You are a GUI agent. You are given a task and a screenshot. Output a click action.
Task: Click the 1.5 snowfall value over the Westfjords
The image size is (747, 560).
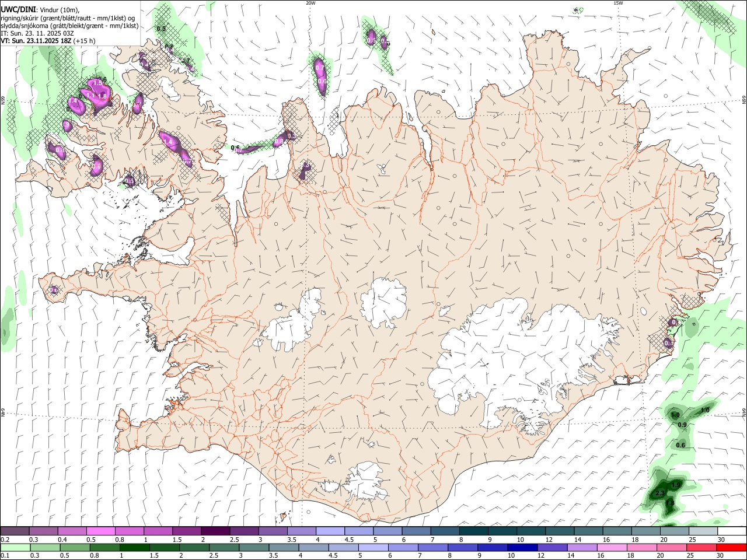click(x=97, y=84)
